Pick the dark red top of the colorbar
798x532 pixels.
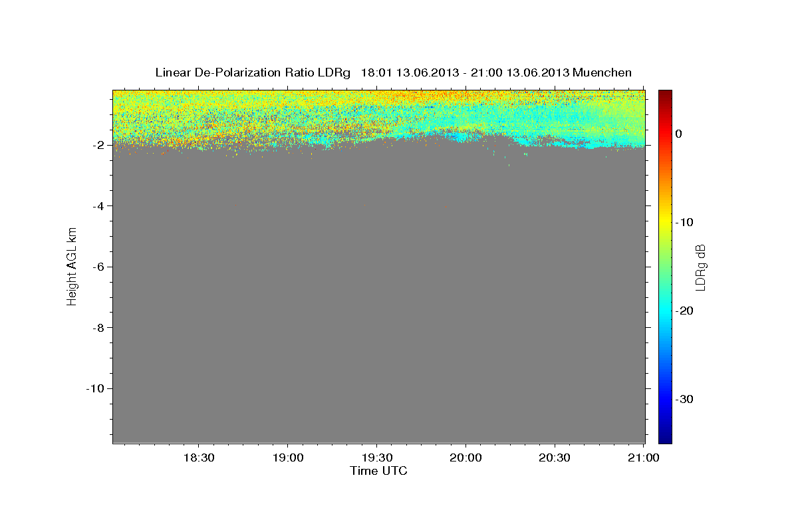click(665, 94)
